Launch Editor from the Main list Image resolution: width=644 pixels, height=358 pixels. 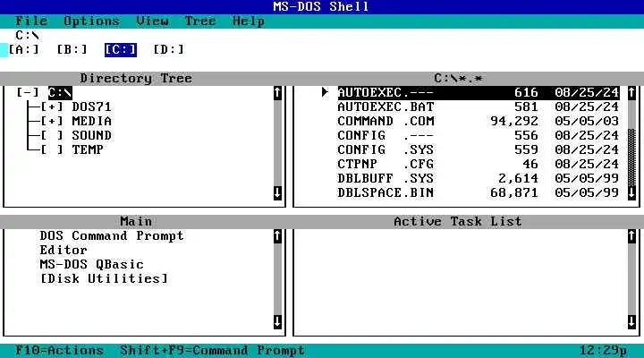[64, 250]
